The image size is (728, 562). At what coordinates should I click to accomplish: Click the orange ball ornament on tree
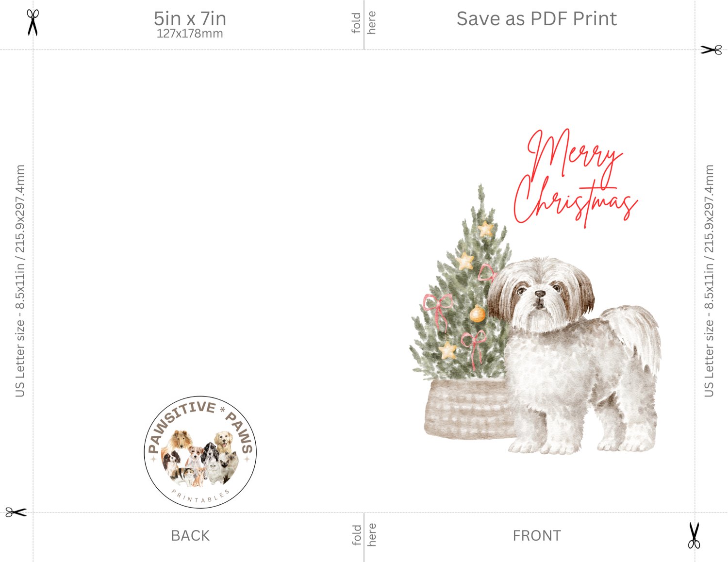(x=477, y=314)
